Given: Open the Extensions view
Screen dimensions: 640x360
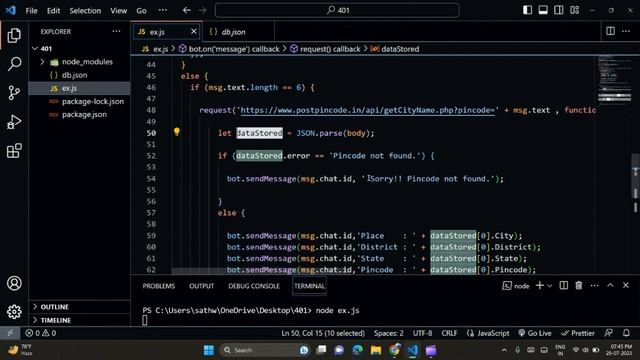Looking at the screenshot, I should coord(14,151).
